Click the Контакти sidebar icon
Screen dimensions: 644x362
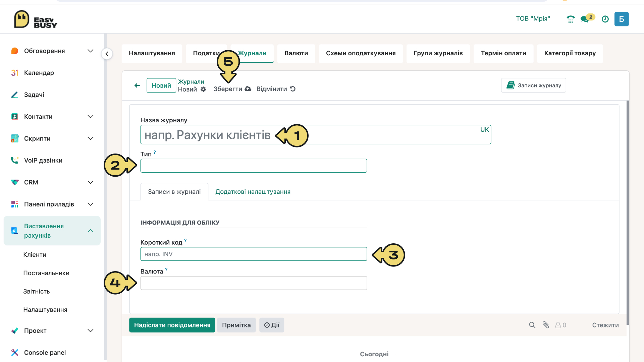[x=14, y=117]
